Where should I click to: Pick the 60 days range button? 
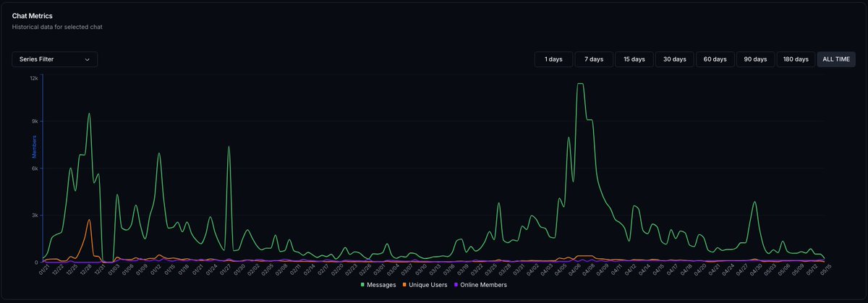click(x=715, y=59)
